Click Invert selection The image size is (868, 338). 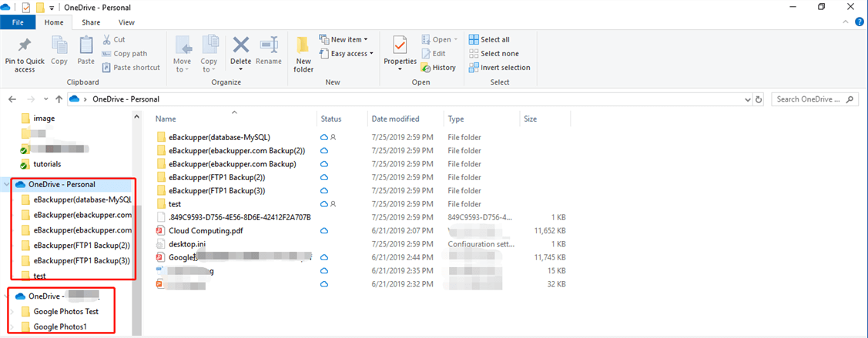tap(499, 68)
